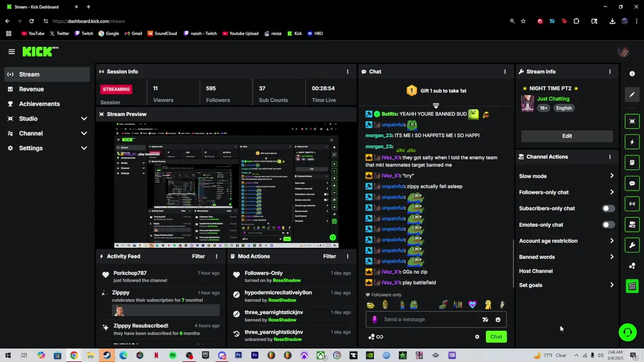Viewport: 644px width, 362px height.
Task: Click the Windows Start button
Action: pos(8,355)
